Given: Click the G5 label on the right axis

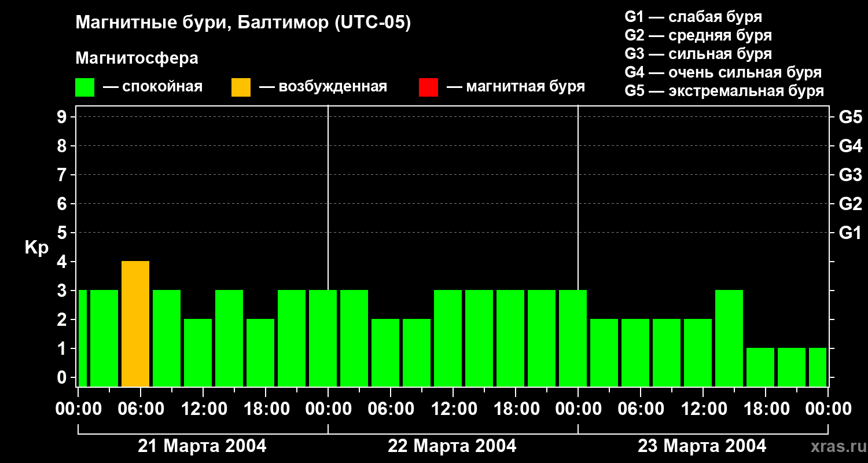Looking at the screenshot, I should pyautogui.click(x=850, y=117).
